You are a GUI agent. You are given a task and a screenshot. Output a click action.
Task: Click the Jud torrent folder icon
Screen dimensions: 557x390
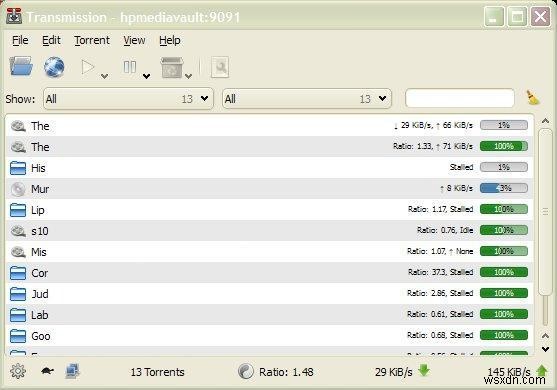point(18,294)
